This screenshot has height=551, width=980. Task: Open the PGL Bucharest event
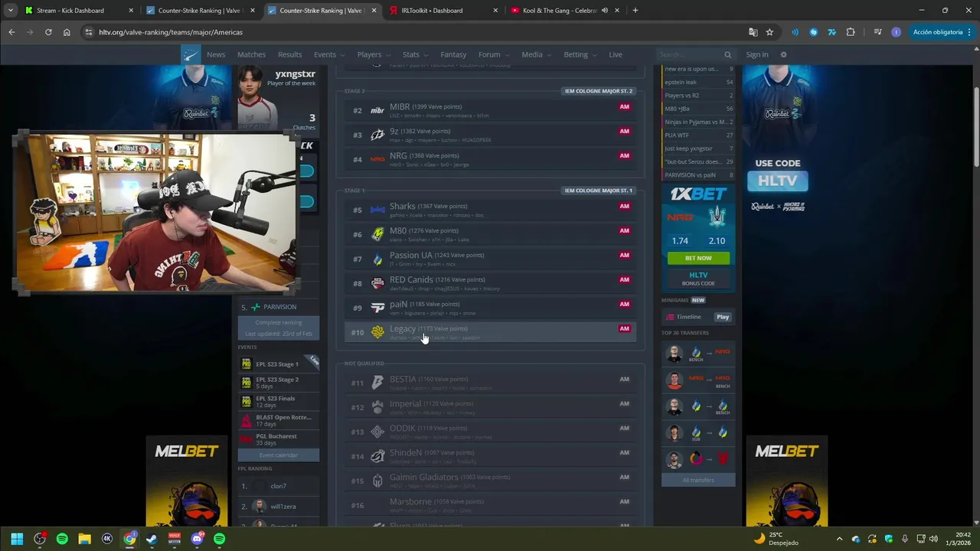[276, 439]
